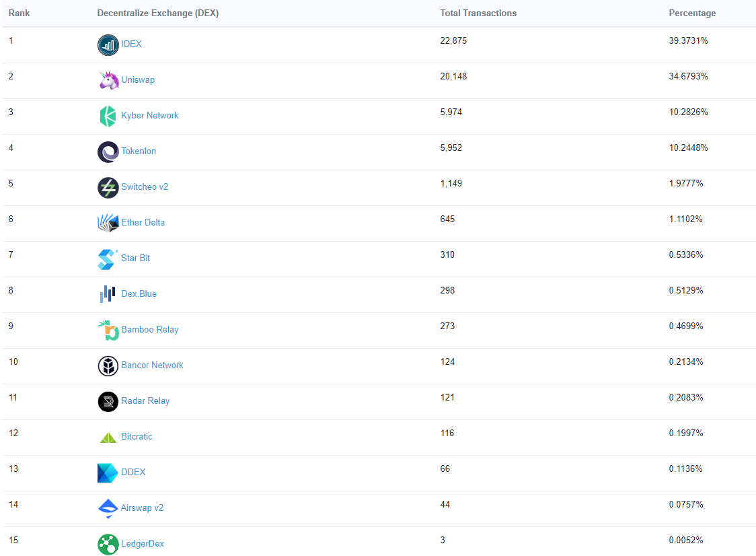The height and width of the screenshot is (556, 756).
Task: Select the 0.1997% percentage cell
Action: coord(685,433)
